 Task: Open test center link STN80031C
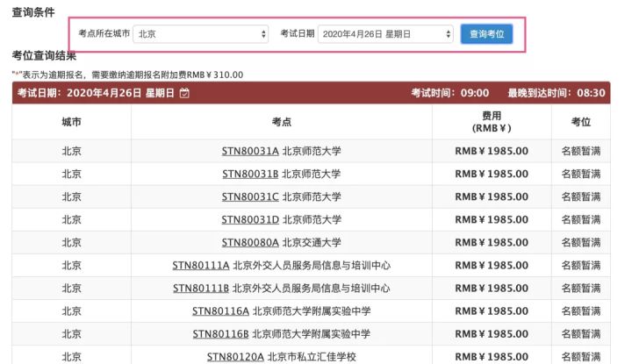point(250,196)
